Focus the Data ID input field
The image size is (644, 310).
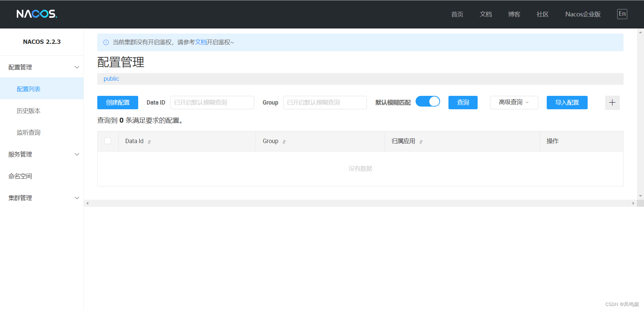[x=212, y=103]
